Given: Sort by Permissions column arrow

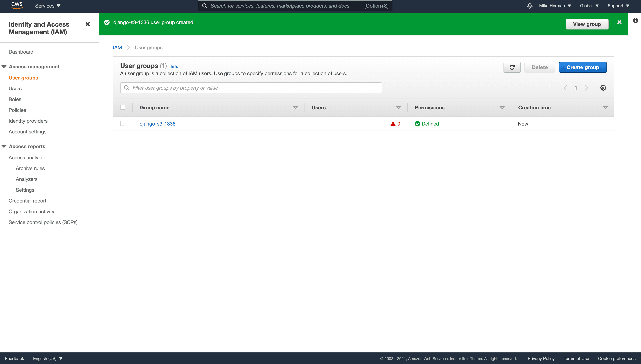Looking at the screenshot, I should 502,108.
